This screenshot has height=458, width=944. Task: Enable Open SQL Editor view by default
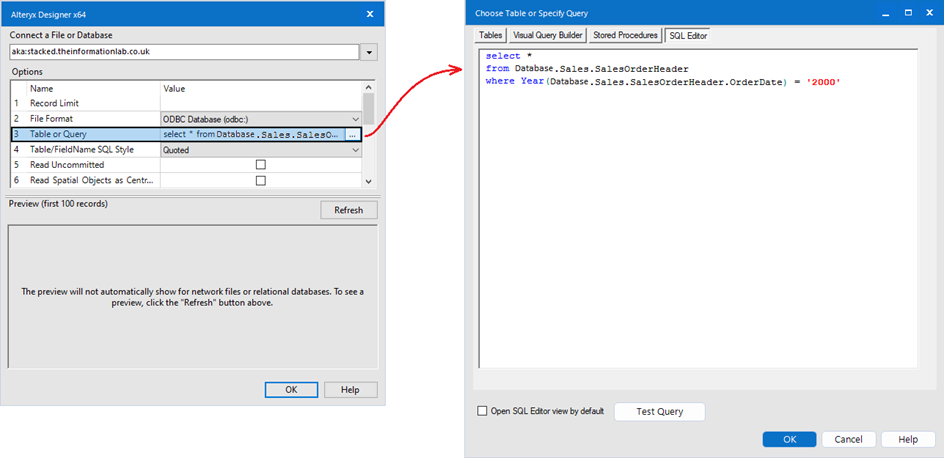pyautogui.click(x=482, y=411)
